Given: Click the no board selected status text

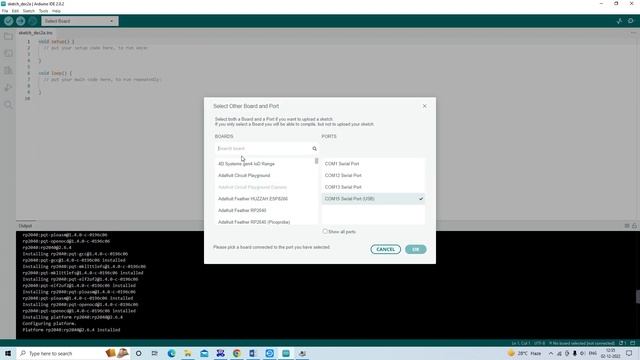Looking at the screenshot, I should coord(582,343).
